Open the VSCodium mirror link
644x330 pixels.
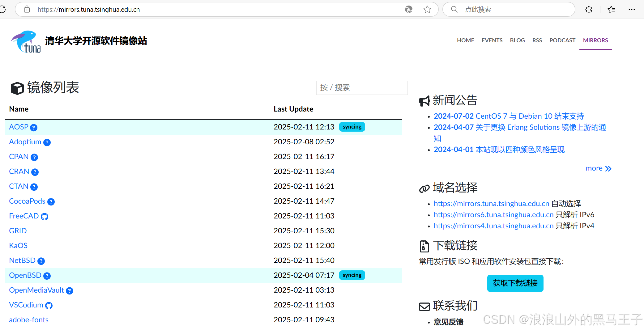tap(26, 305)
